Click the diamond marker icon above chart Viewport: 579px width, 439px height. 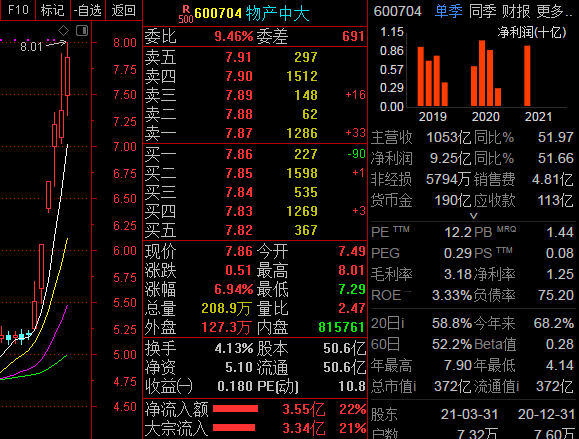(x=64, y=31)
